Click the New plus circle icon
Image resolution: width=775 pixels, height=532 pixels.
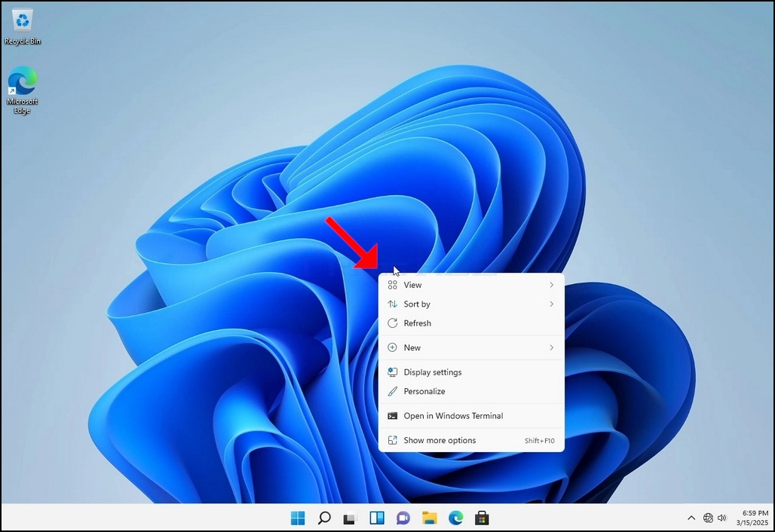(393, 347)
